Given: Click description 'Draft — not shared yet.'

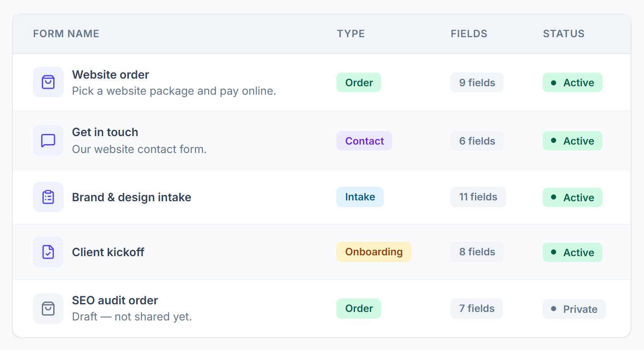Looking at the screenshot, I should 132,317.
